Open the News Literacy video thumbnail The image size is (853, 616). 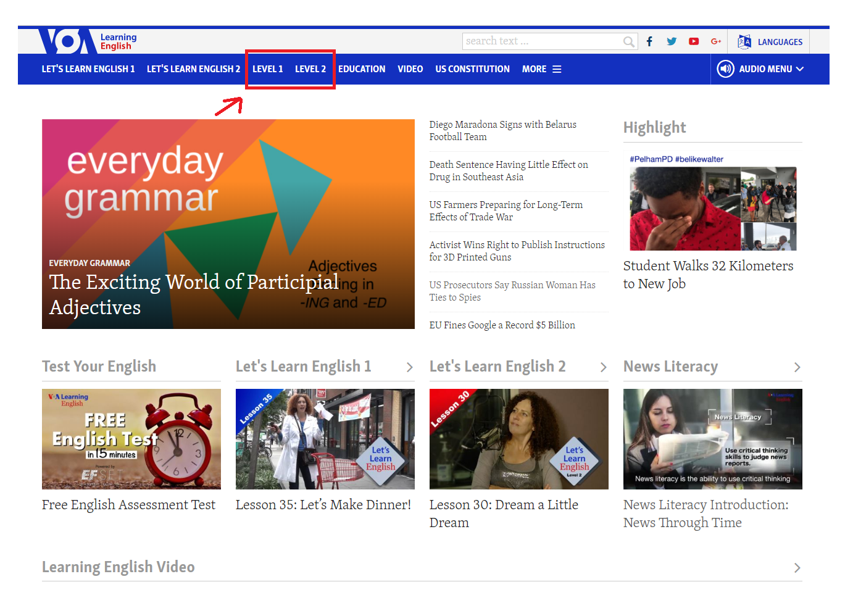point(713,439)
